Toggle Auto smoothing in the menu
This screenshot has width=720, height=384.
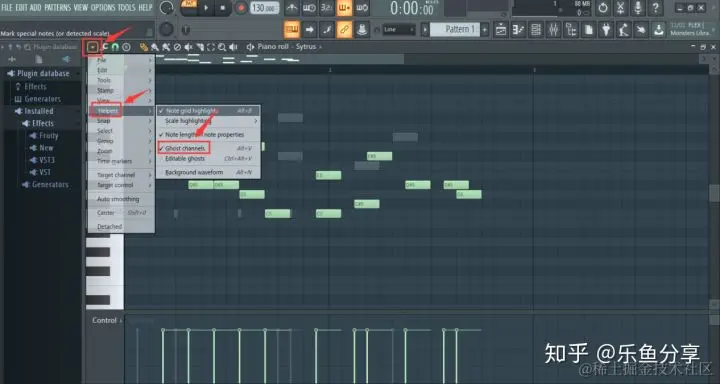click(122, 199)
